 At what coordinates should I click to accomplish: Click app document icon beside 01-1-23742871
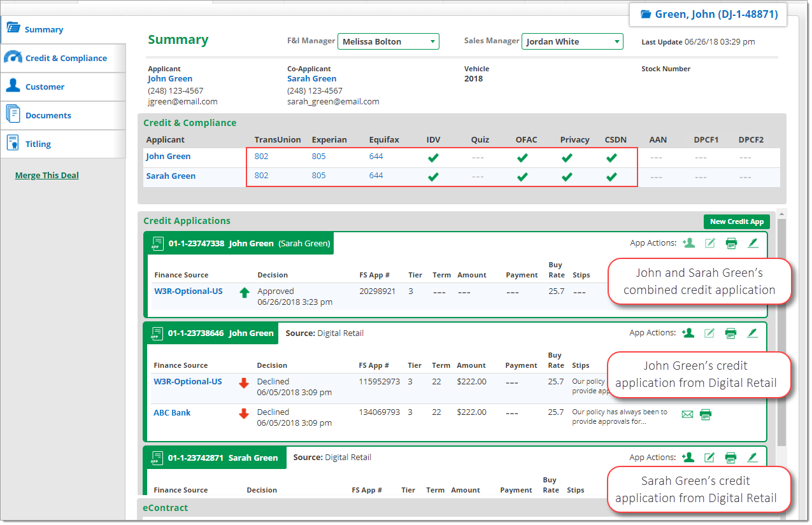[156, 458]
